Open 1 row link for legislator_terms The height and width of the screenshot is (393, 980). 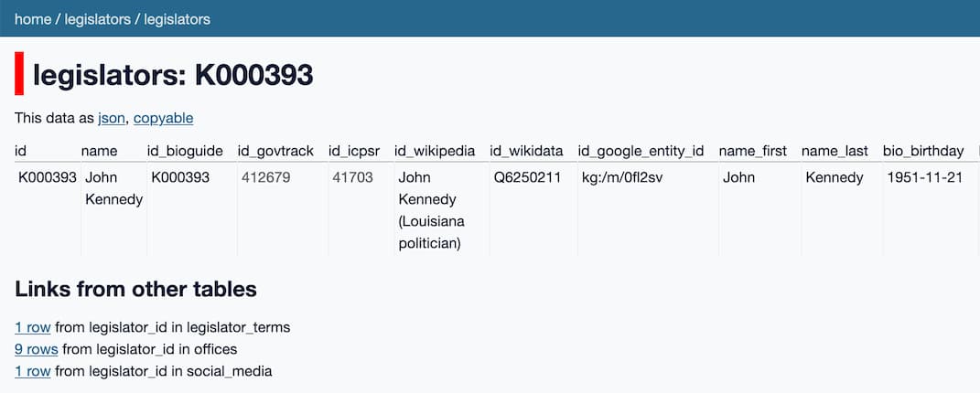click(32, 326)
